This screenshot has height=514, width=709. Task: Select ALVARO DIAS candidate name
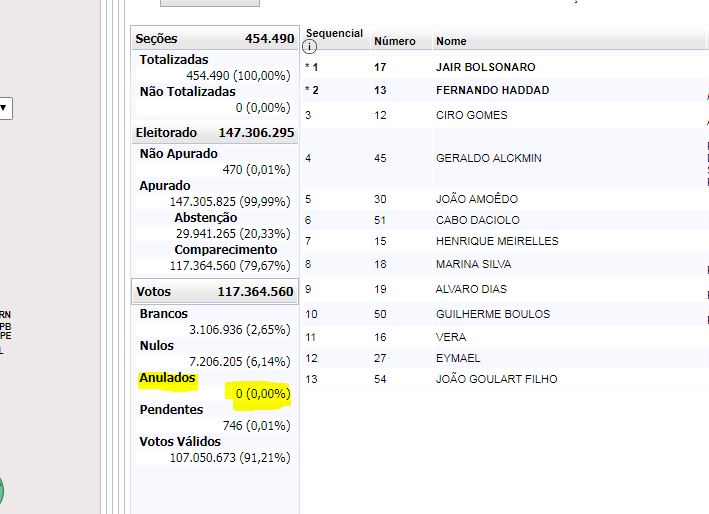coord(471,289)
